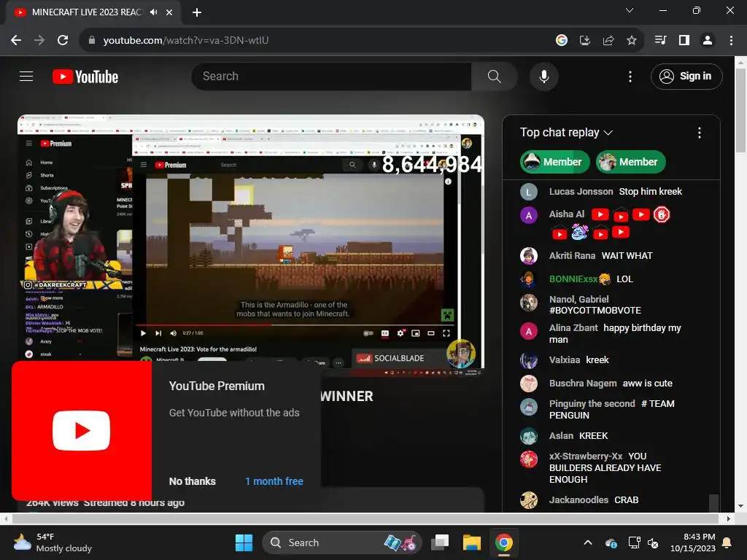Viewport: 747px width, 560px height.
Task: Click first Member chip in chat
Action: (x=554, y=162)
